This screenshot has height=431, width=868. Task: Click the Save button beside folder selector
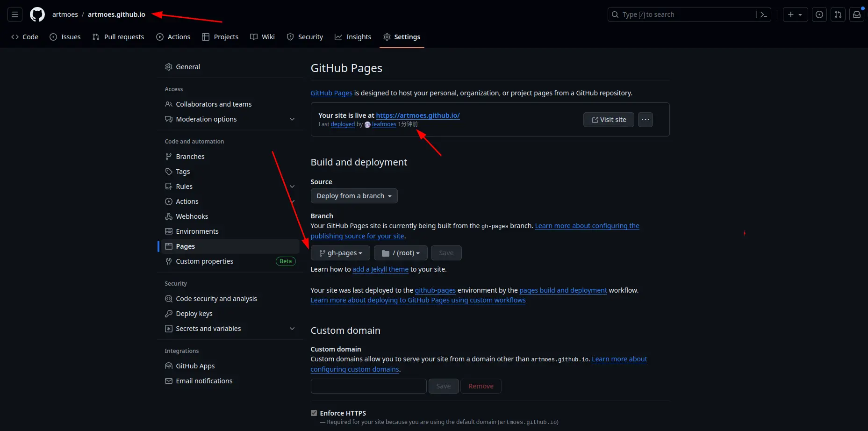pyautogui.click(x=446, y=253)
